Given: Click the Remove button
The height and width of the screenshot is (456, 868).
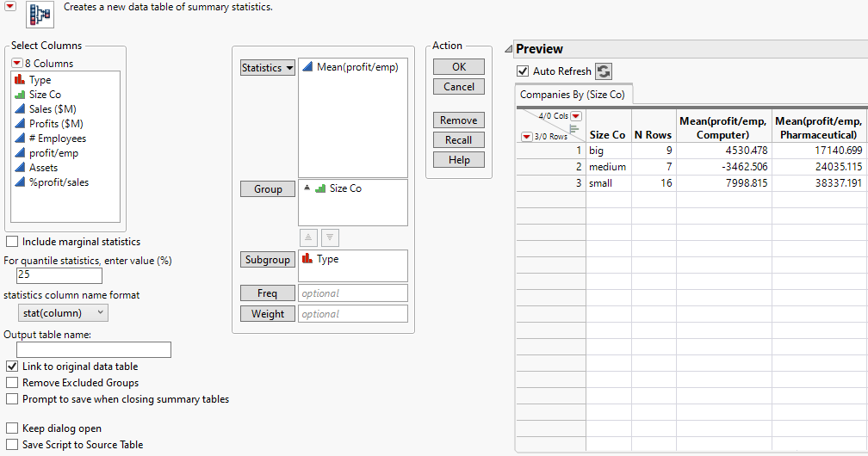Looking at the screenshot, I should click(459, 120).
